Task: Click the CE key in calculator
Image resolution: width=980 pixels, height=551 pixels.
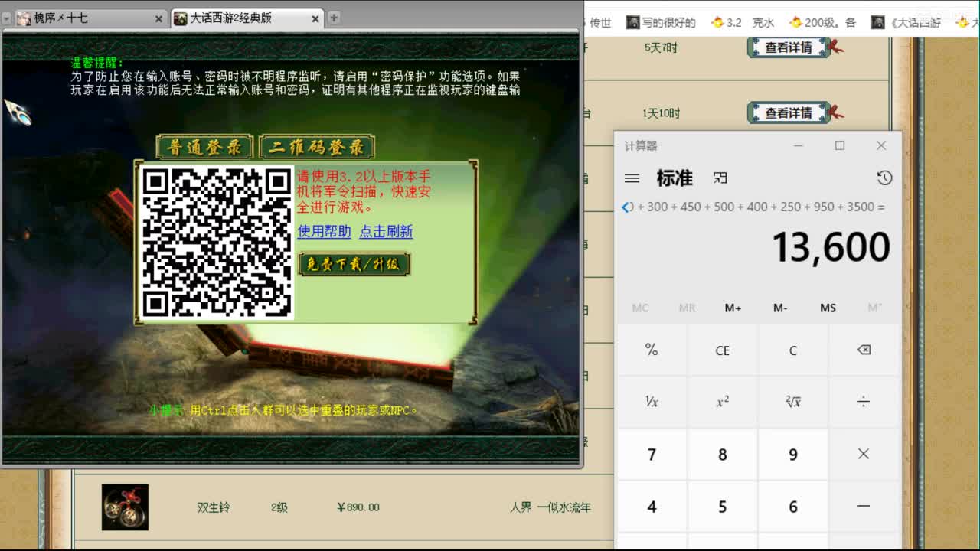Action: (722, 350)
